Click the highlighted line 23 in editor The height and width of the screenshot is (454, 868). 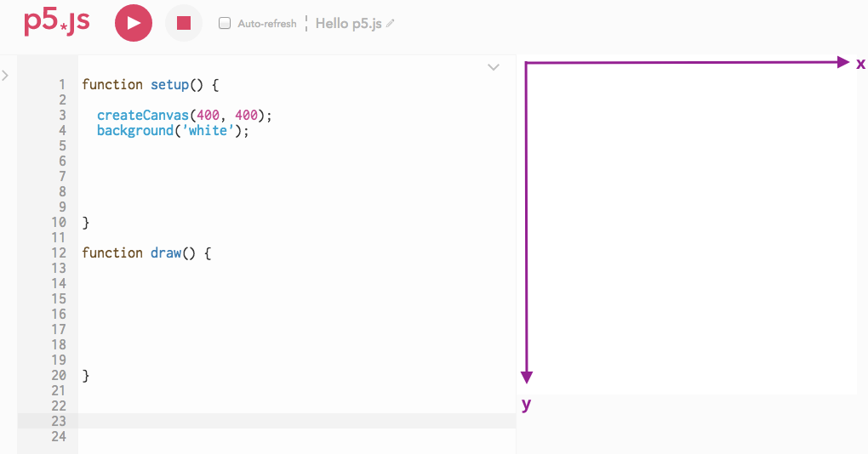tap(266, 421)
